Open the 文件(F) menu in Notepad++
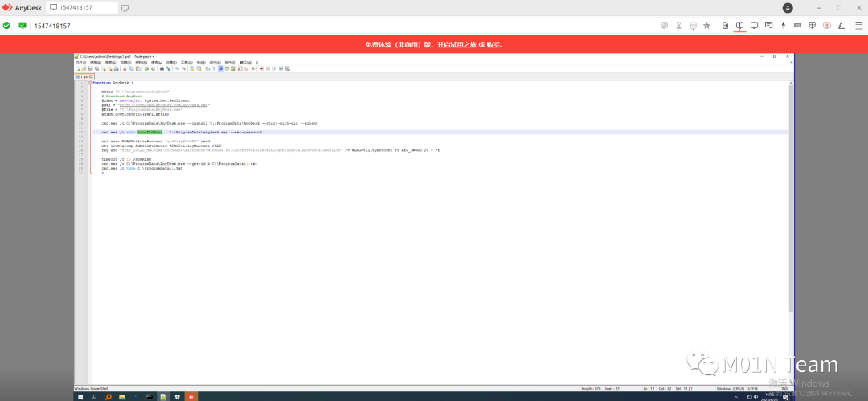 tap(80, 63)
